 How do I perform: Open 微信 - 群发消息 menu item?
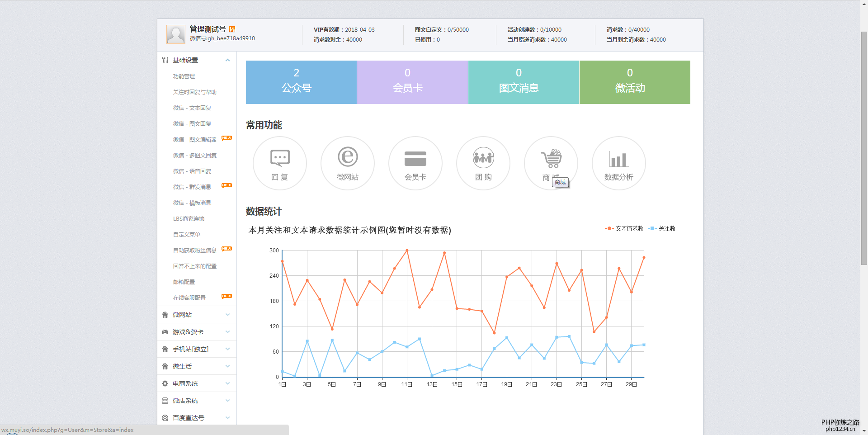click(192, 187)
